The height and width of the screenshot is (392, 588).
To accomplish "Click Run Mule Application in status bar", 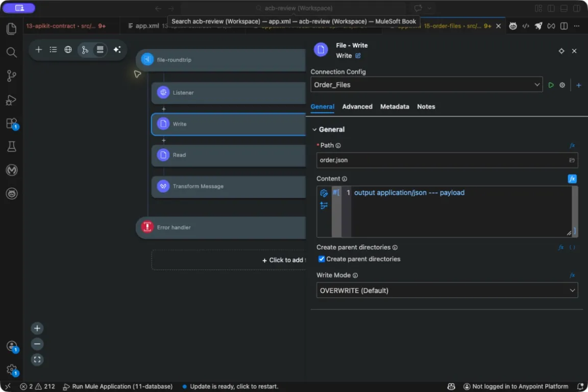I will pyautogui.click(x=118, y=386).
